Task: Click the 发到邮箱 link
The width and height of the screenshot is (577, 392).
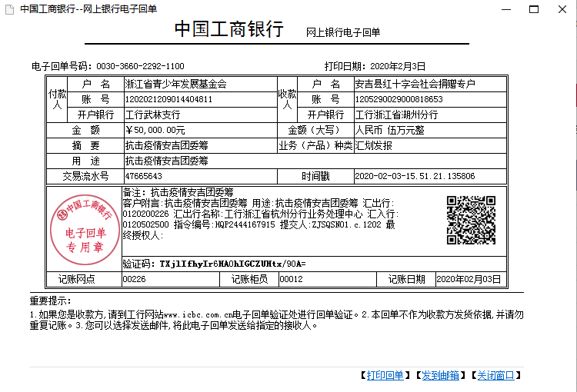Action: pyautogui.click(x=440, y=375)
